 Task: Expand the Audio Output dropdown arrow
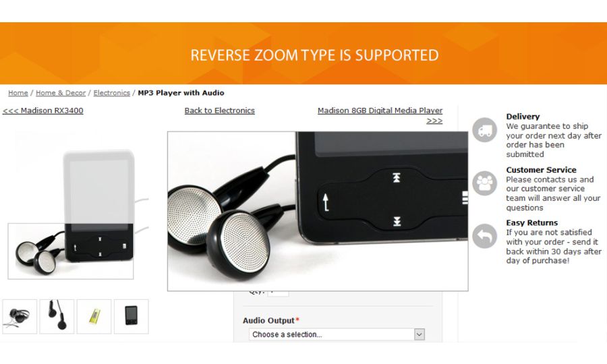pyautogui.click(x=420, y=334)
